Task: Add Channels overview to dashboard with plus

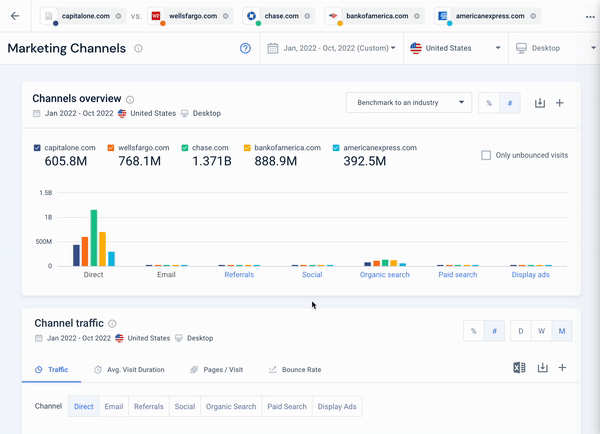Action: click(x=559, y=103)
